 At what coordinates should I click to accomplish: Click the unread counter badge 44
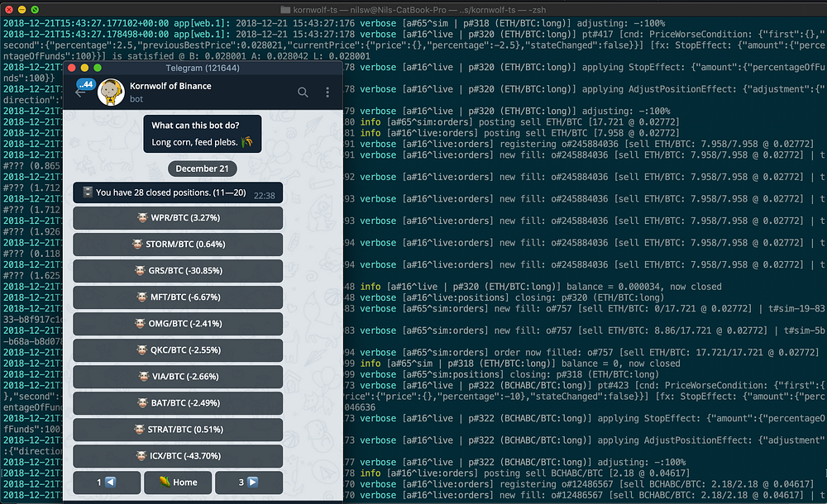coord(85,83)
